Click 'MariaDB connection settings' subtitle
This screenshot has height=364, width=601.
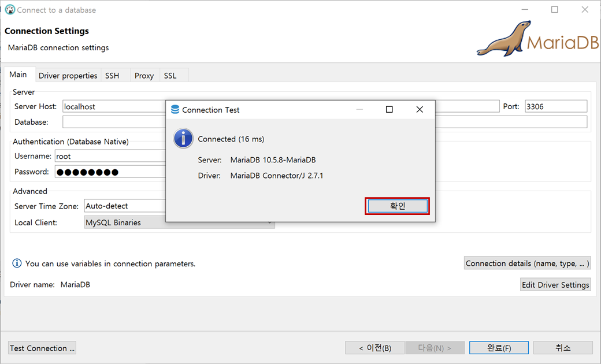click(58, 47)
